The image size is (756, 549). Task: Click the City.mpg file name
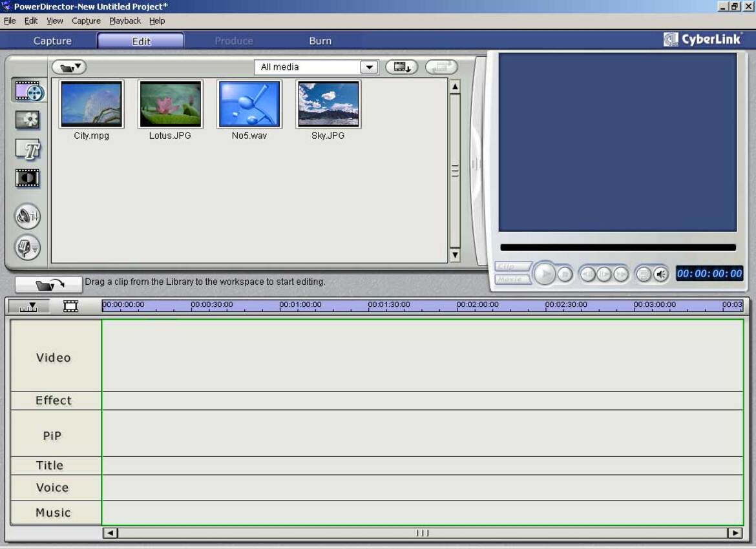click(91, 136)
